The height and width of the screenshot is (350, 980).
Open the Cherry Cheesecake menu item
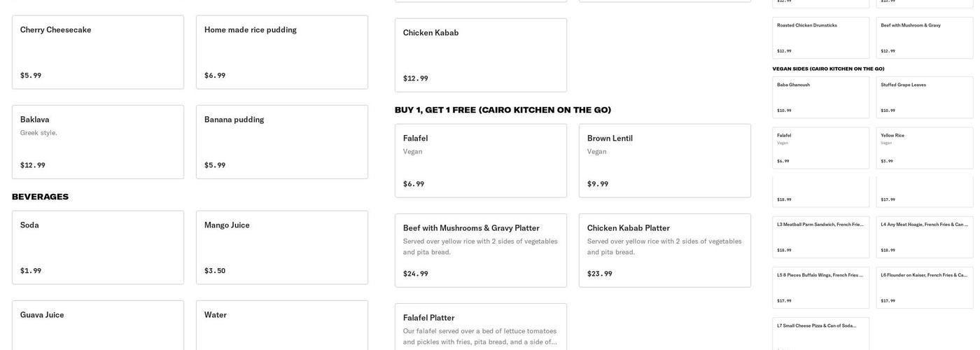pos(98,52)
